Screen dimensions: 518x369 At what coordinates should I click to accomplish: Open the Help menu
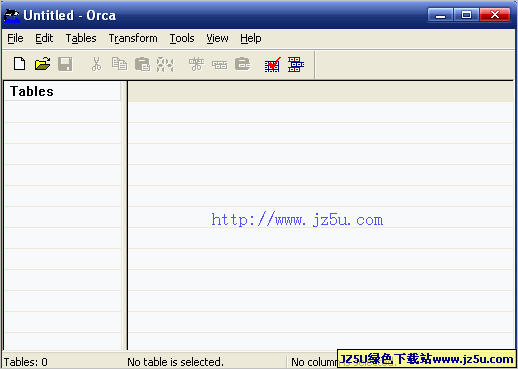[251, 38]
